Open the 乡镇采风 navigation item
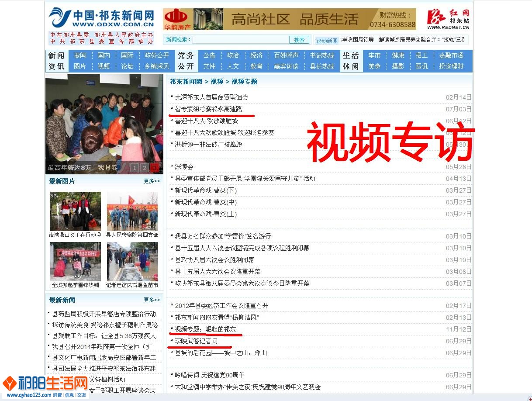Viewport: 532px width, 401px height. [x=157, y=66]
